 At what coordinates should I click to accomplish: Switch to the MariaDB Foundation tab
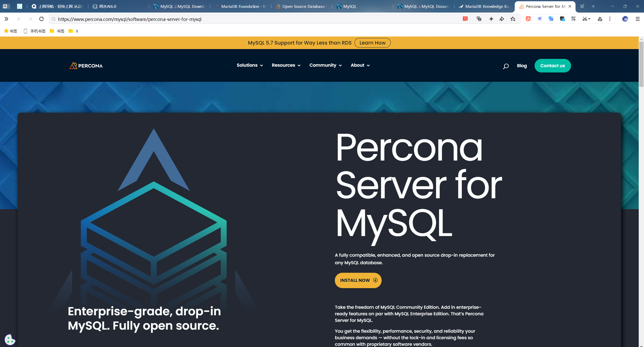point(240,6)
